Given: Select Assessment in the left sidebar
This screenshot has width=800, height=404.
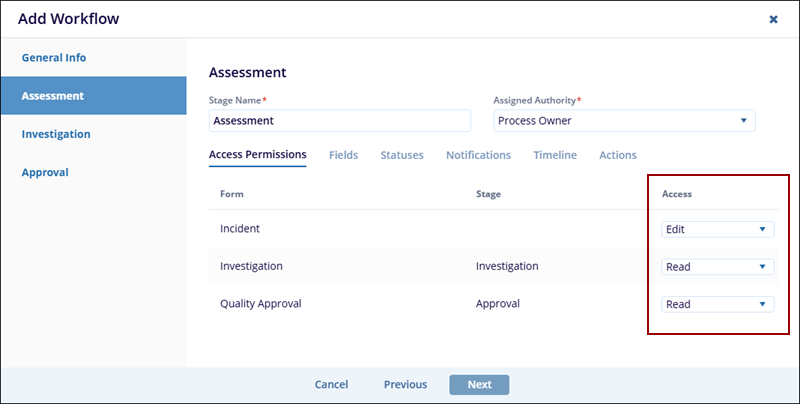Looking at the screenshot, I should [53, 96].
